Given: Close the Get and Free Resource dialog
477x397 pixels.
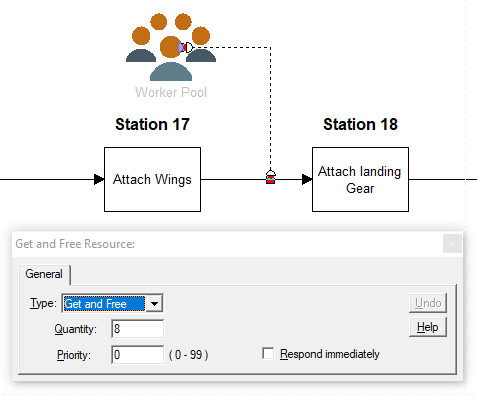Looking at the screenshot, I should [x=452, y=244].
